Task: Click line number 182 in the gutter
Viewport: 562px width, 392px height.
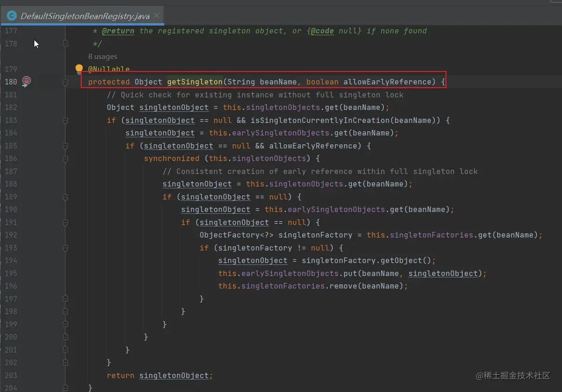Action: coord(10,107)
